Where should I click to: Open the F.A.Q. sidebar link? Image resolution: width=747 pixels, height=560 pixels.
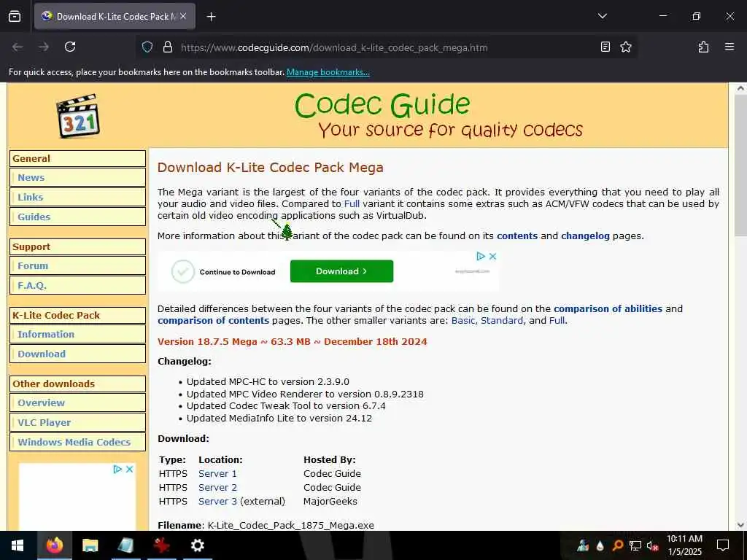point(32,285)
